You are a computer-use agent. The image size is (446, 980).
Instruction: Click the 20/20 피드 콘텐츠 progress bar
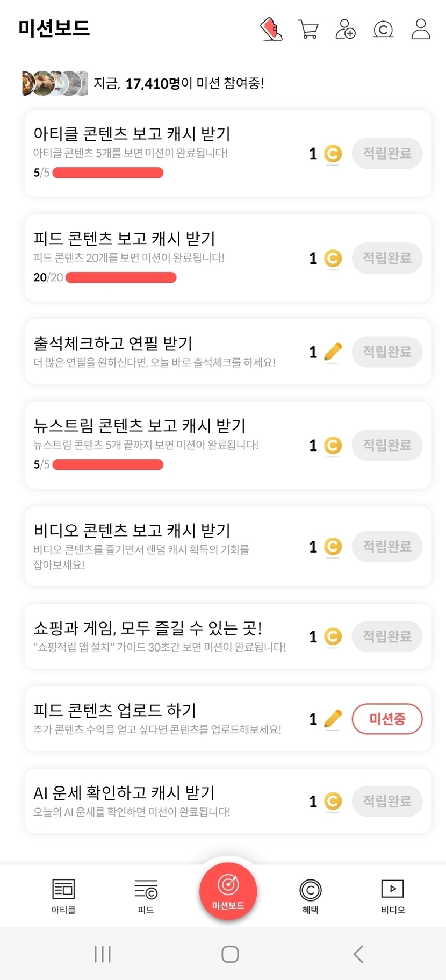[x=121, y=277]
